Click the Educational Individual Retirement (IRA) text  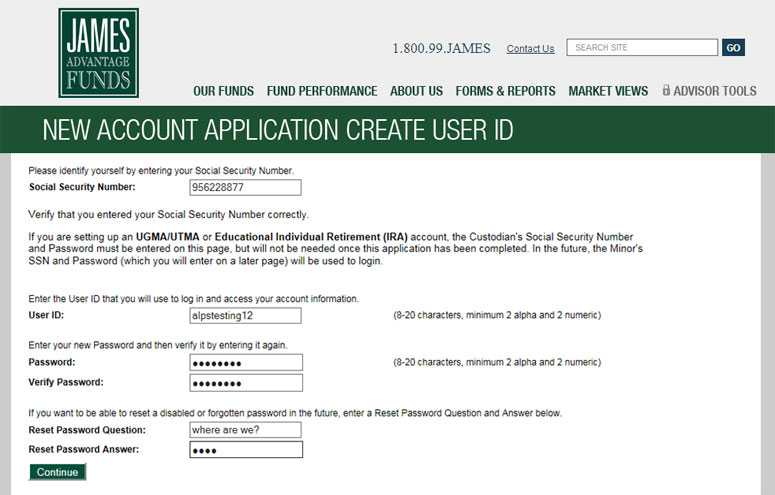(x=311, y=237)
